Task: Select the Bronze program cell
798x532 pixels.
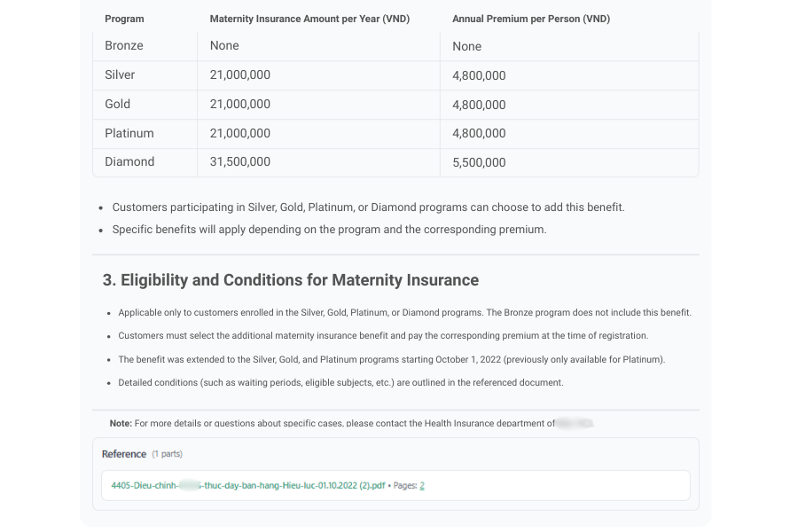Action: tap(124, 46)
